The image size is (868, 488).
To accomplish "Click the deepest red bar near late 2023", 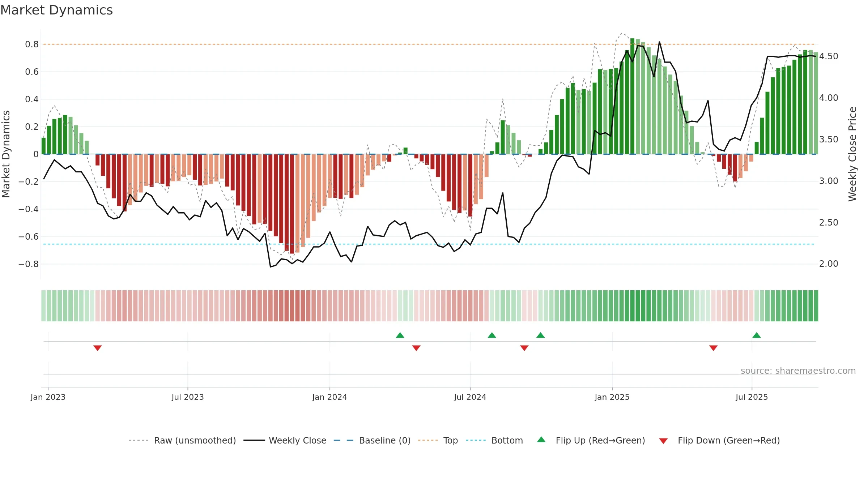I will (x=292, y=204).
